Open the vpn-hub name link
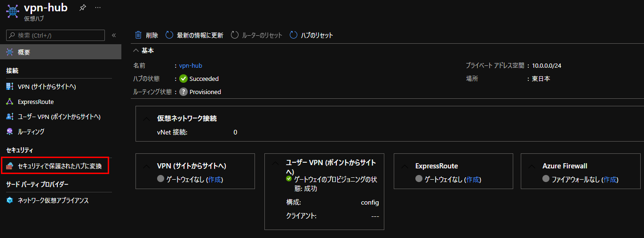The height and width of the screenshot is (238, 644). click(x=191, y=65)
